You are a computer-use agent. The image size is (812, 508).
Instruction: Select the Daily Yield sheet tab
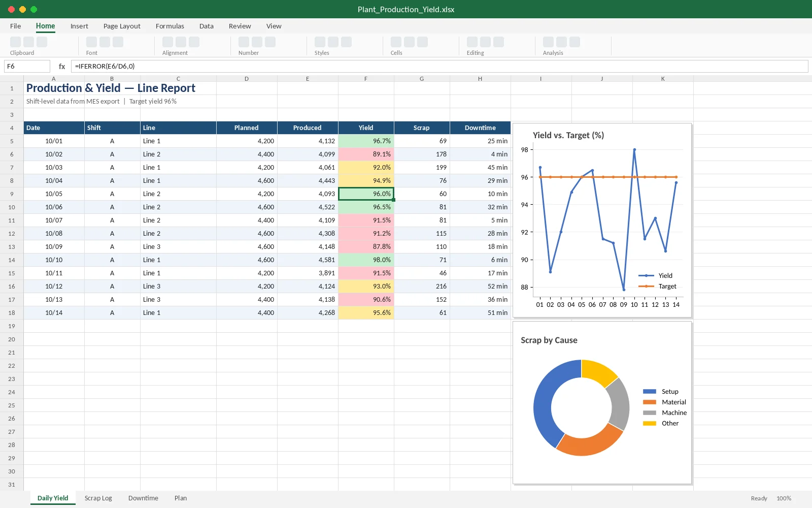coord(53,498)
